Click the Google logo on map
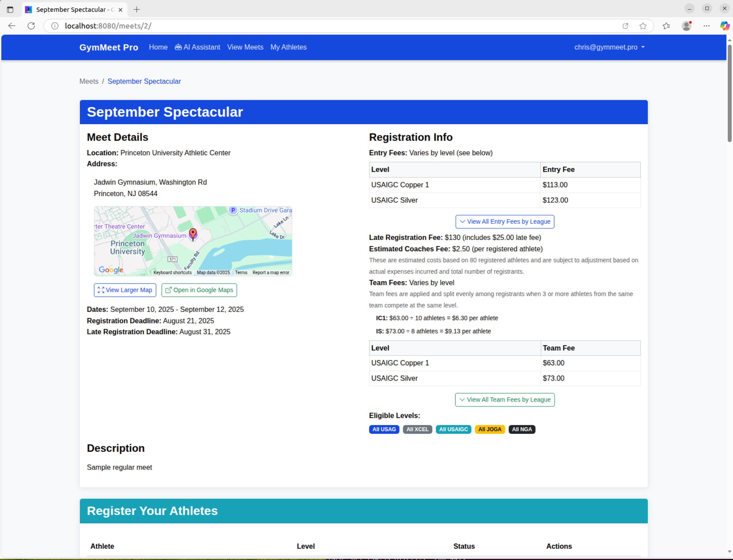Screen dimensions: 733x560 coord(111,270)
